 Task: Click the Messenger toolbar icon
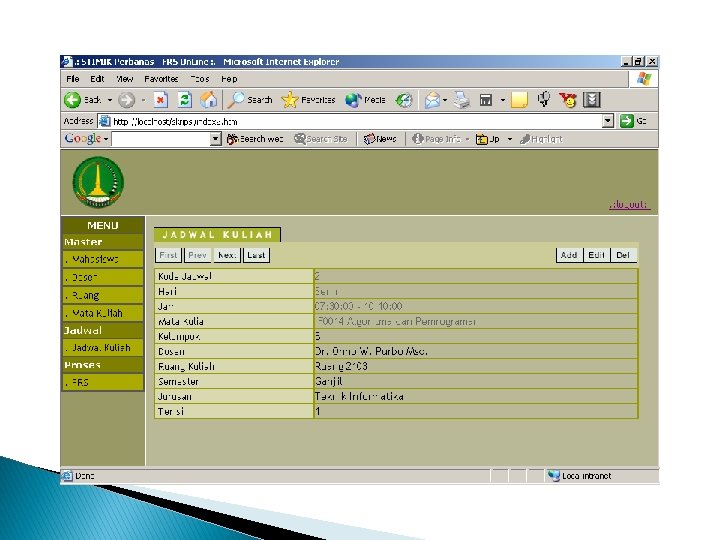coord(544,99)
